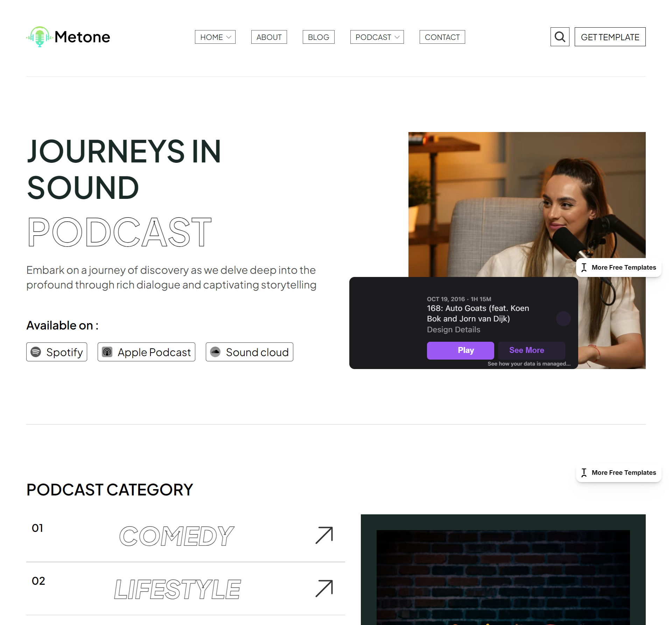
Task: Click the Apple Podcast icon
Action: pos(107,352)
